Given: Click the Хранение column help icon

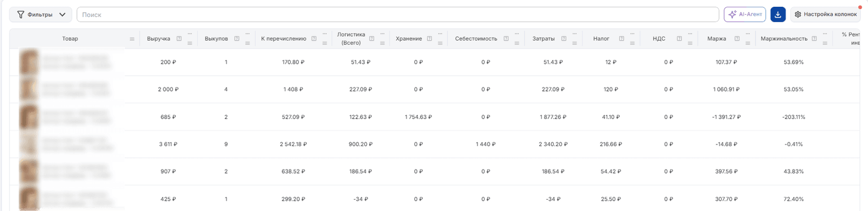Looking at the screenshot, I should click(429, 38).
